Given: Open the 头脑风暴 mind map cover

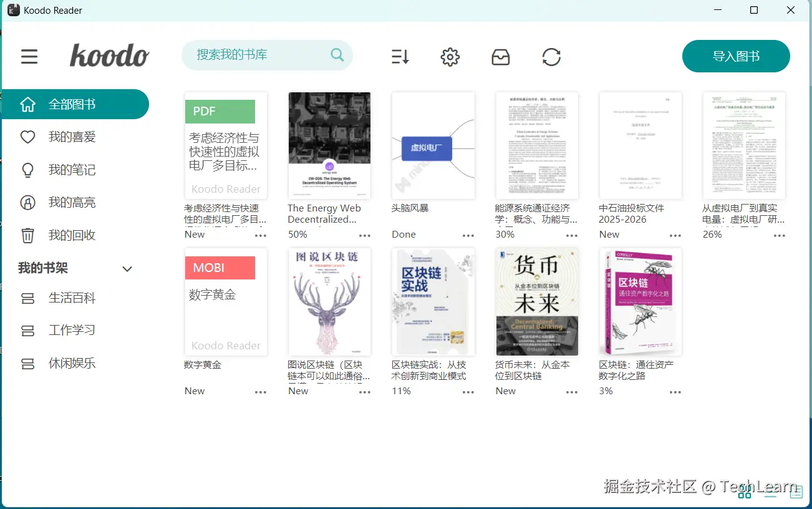Looking at the screenshot, I should [433, 146].
